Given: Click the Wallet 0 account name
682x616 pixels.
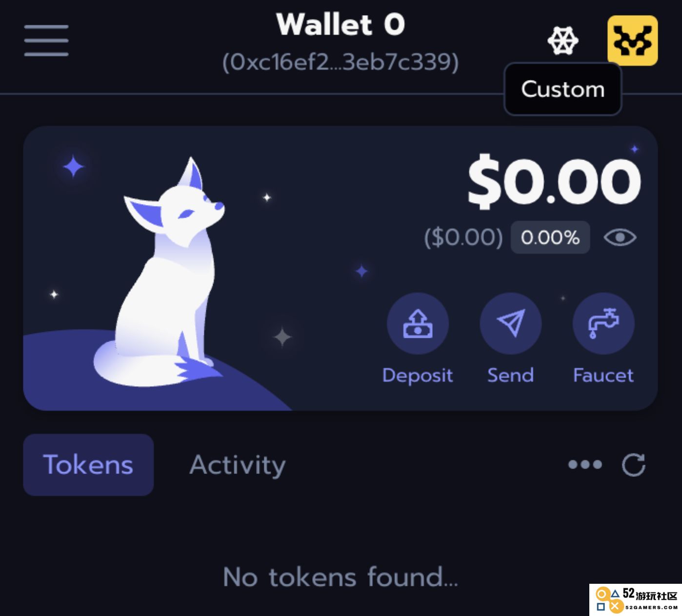Looking at the screenshot, I should tap(341, 24).
